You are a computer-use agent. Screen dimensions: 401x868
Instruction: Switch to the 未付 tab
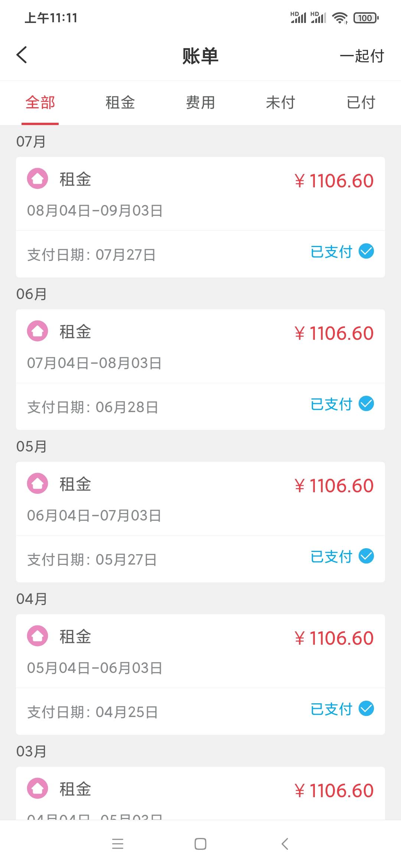(280, 103)
